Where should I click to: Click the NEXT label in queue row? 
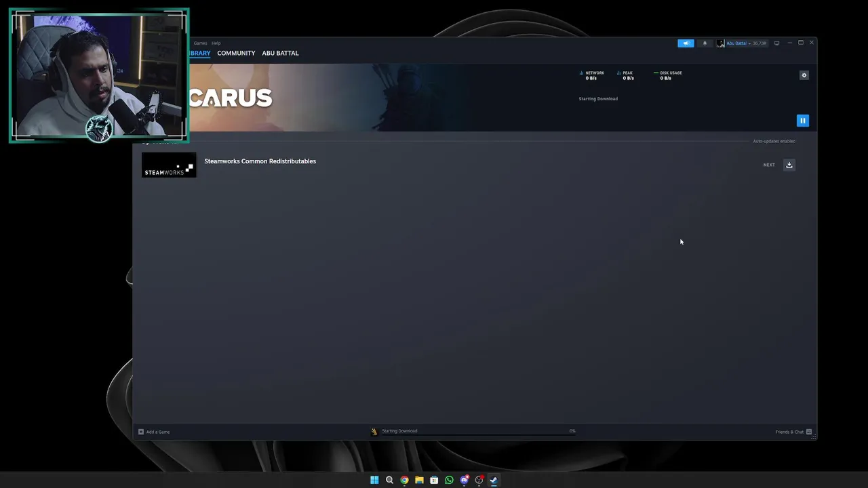click(x=769, y=165)
